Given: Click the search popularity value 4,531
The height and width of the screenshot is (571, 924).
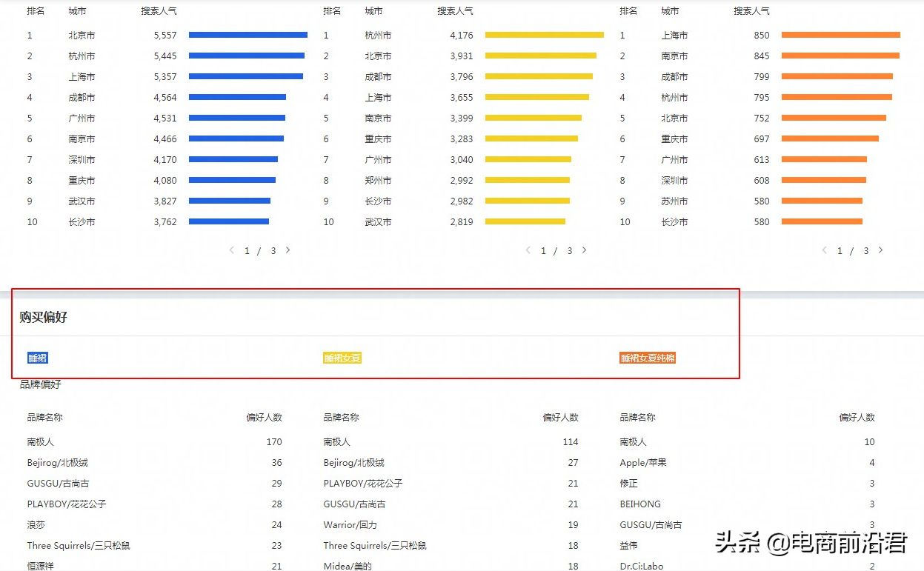Looking at the screenshot, I should click(x=165, y=118).
